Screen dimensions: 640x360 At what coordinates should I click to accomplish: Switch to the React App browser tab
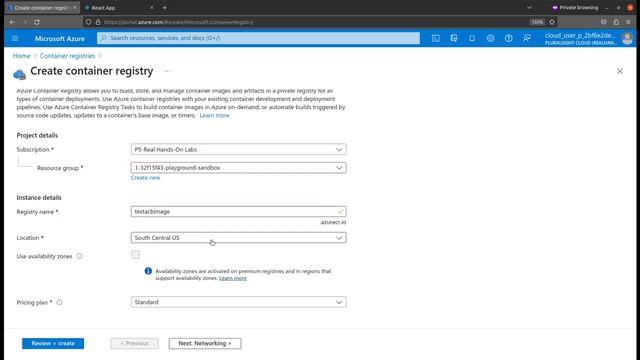pyautogui.click(x=118, y=8)
